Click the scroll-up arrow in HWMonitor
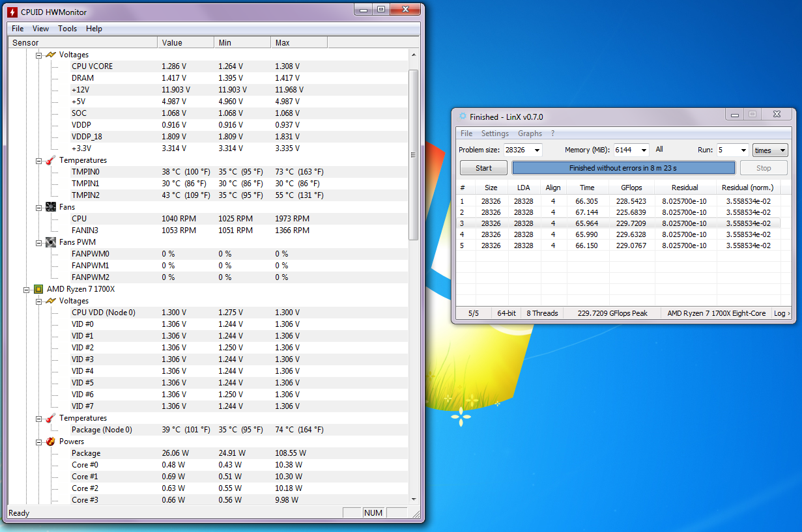This screenshot has height=532, width=802. click(413, 55)
